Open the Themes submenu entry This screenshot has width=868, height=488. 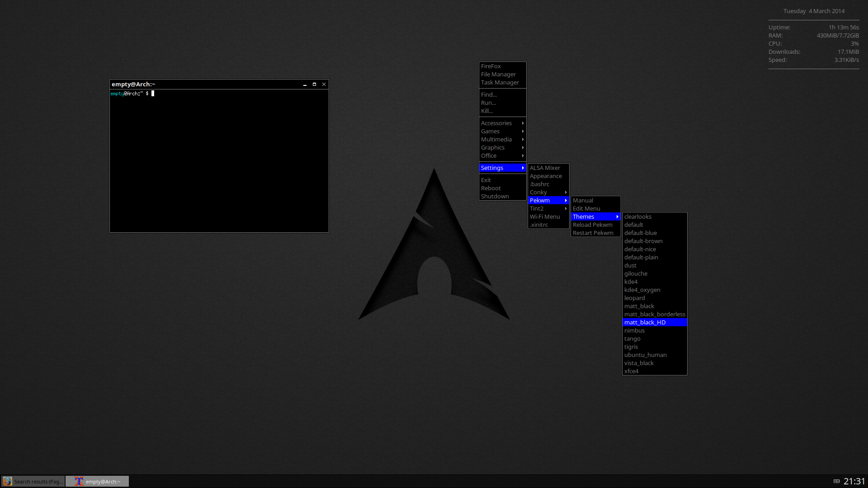point(595,216)
